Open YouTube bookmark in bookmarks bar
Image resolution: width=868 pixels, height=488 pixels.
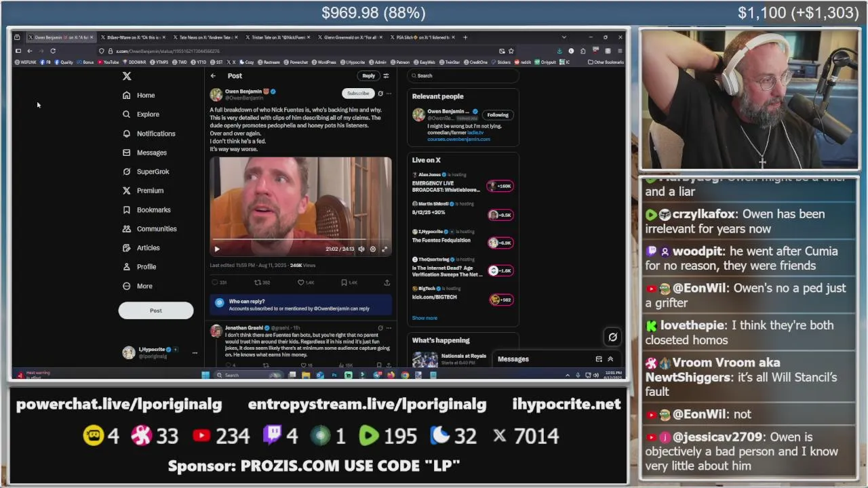[108, 62]
